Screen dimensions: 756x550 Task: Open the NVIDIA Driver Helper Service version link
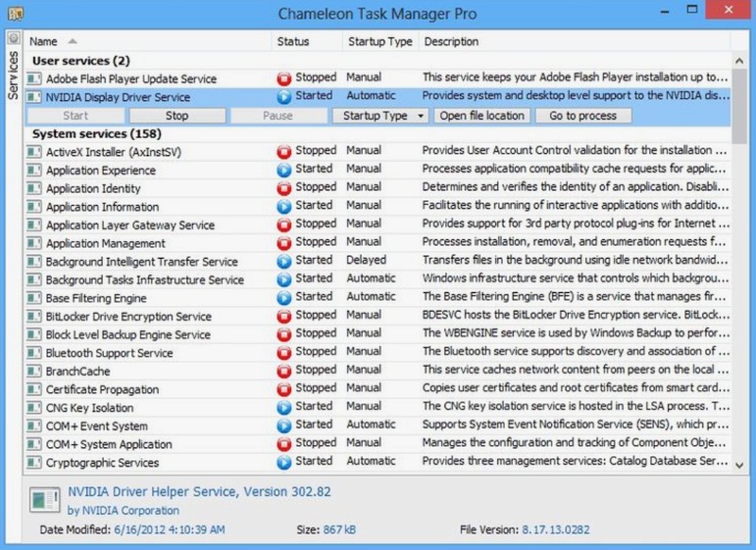(199, 491)
